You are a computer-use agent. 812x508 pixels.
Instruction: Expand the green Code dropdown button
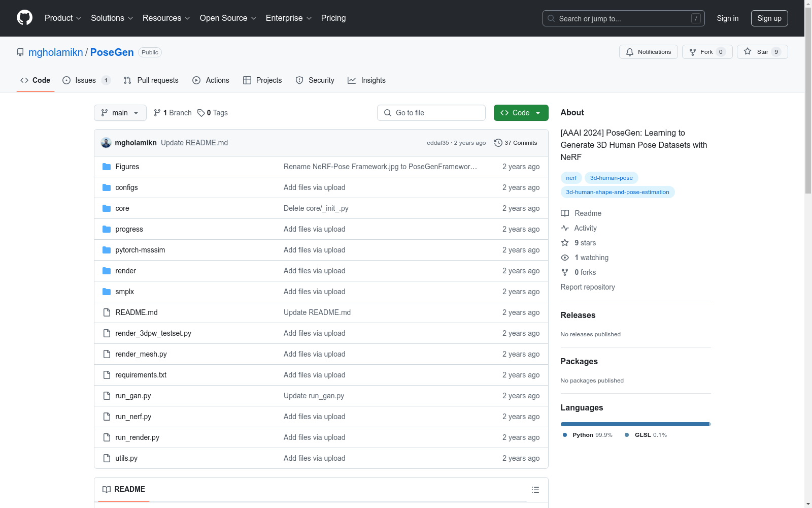click(x=521, y=113)
